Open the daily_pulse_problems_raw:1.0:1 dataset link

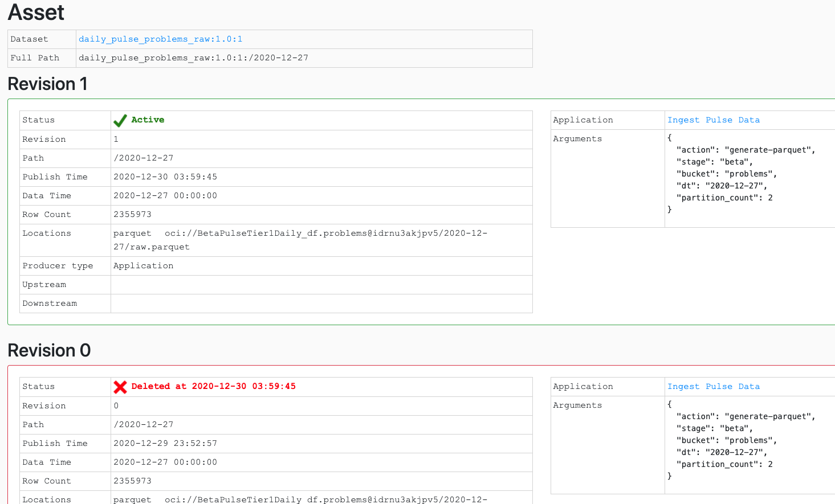click(x=160, y=39)
